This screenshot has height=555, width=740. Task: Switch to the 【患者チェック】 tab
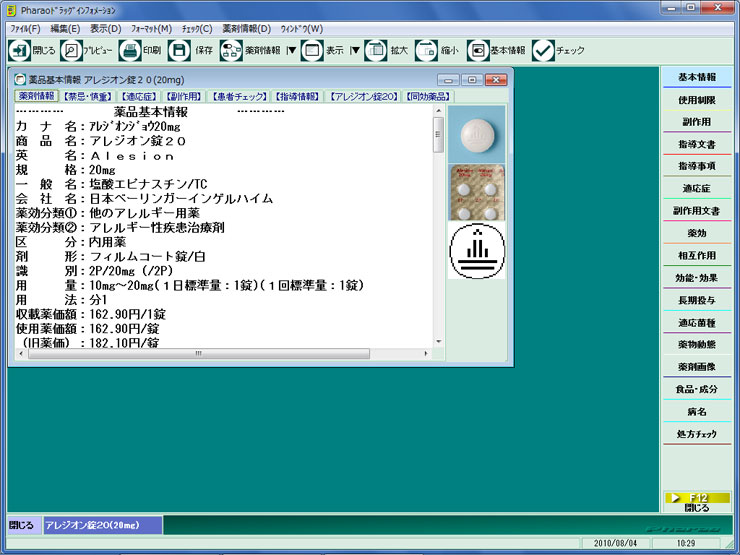240,96
